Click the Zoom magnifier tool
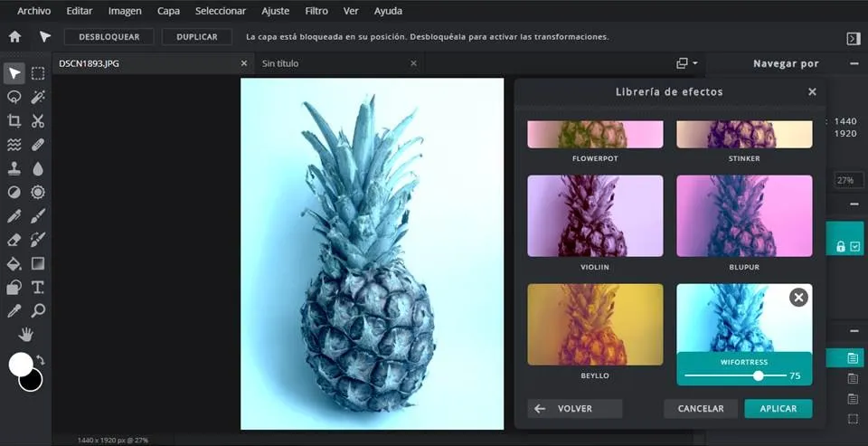Screen dimensions: 868x446 tap(38, 311)
